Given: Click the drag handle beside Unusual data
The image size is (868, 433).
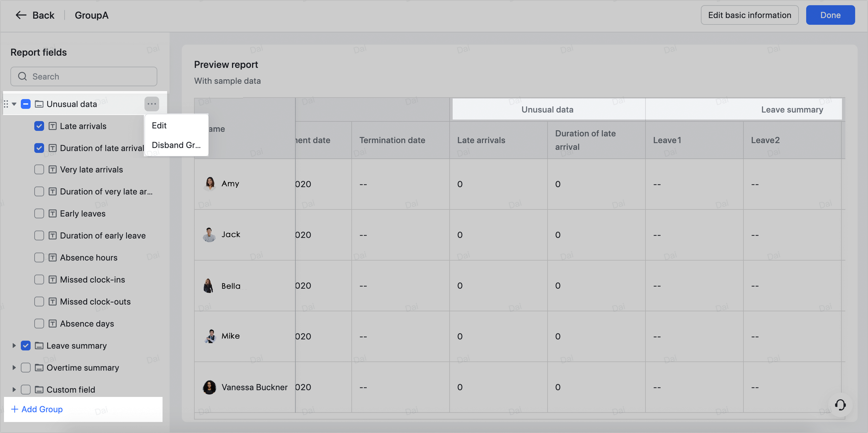Looking at the screenshot, I should (6, 104).
